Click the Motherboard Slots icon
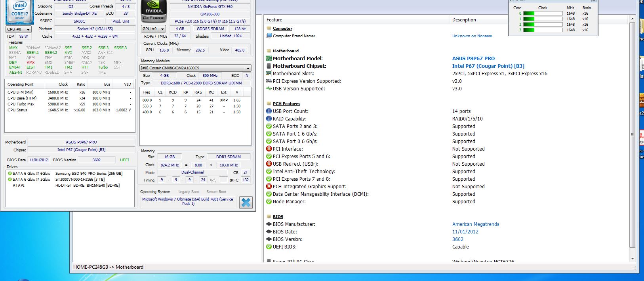 coord(269,73)
